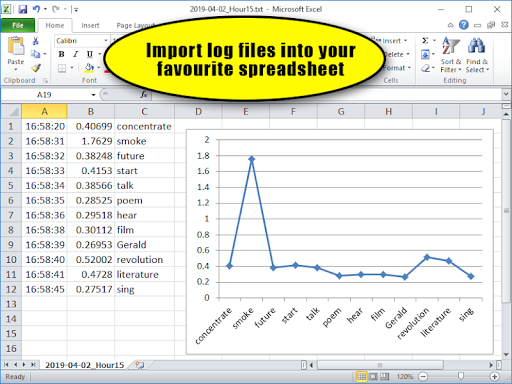512x384 pixels.
Task: Click the Undo arrow icon
Action: click(36, 9)
